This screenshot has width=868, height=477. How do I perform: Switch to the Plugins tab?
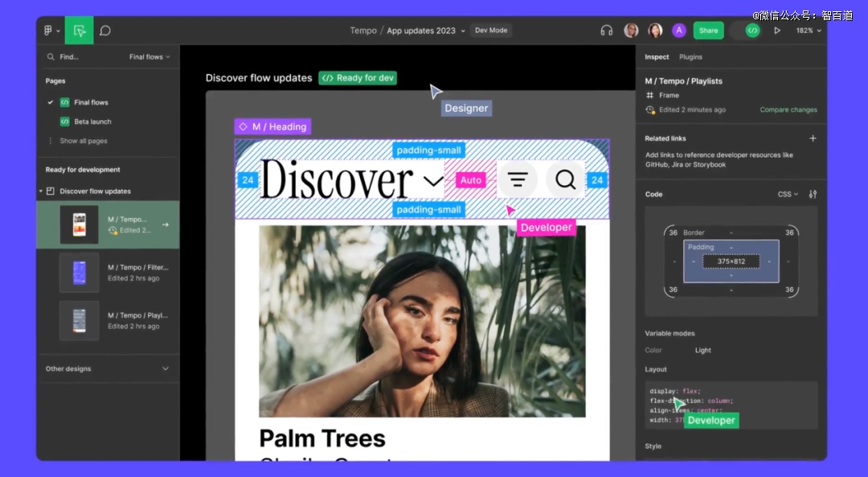click(690, 56)
